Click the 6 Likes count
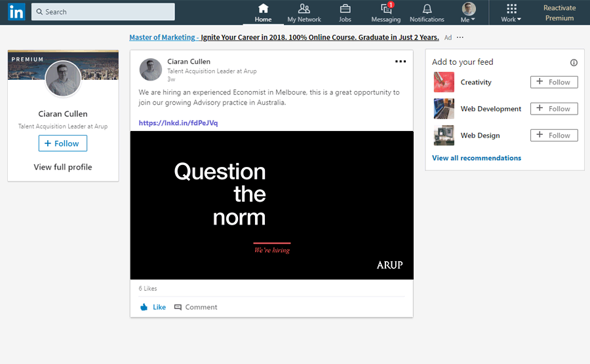This screenshot has height=364, width=590. pos(147,289)
